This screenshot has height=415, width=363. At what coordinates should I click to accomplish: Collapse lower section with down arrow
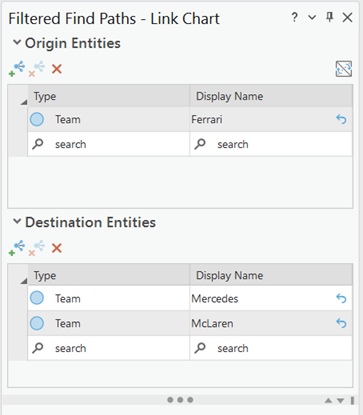click(340, 400)
